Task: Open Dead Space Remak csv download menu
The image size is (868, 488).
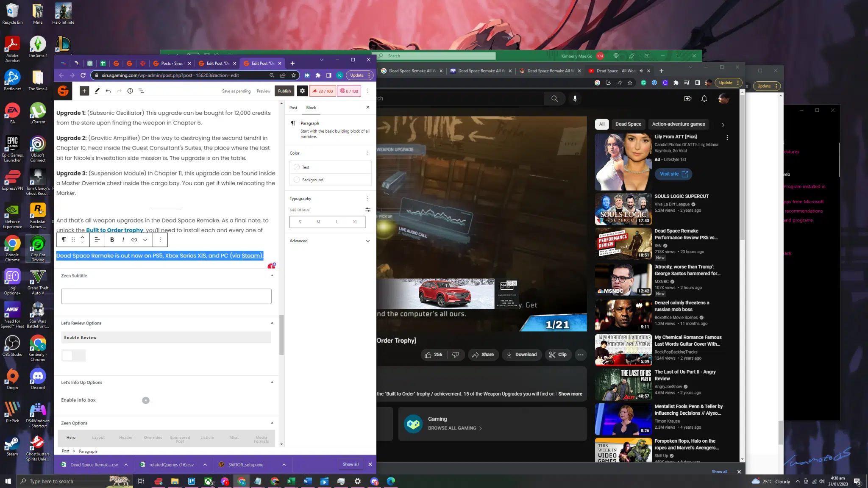Action: pyautogui.click(x=126, y=465)
